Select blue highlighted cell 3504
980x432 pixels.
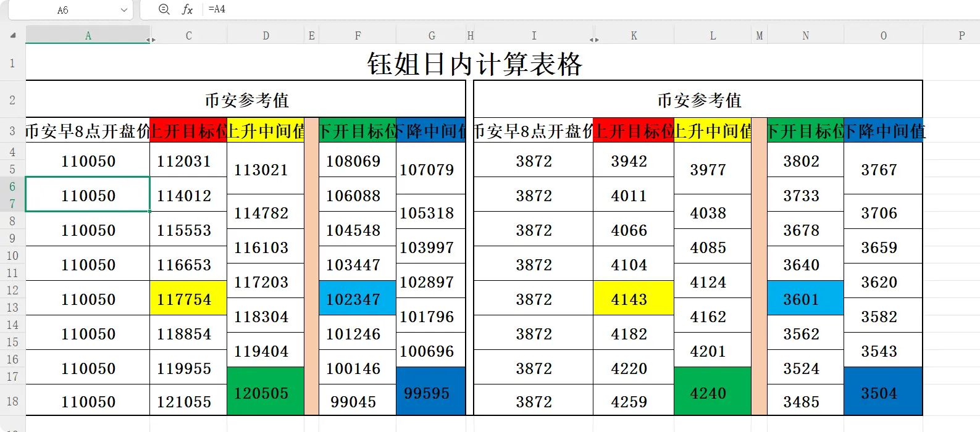(883, 391)
